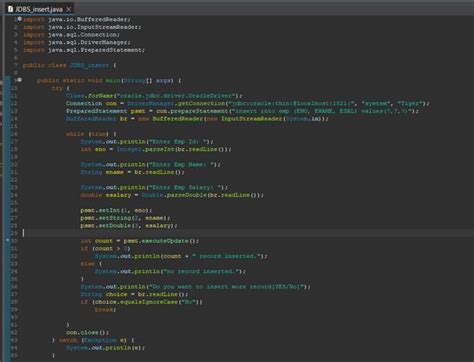Screen dimensions: 474x362
Task: Click the ruler marker beside line 30
Action: tap(8, 240)
